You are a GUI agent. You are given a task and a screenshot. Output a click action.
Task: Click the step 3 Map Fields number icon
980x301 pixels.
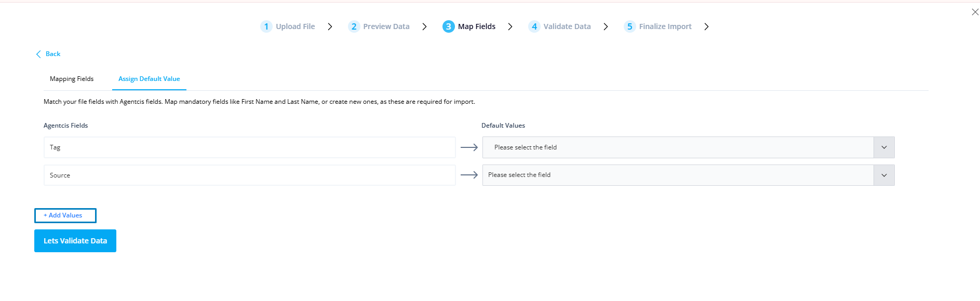[448, 26]
